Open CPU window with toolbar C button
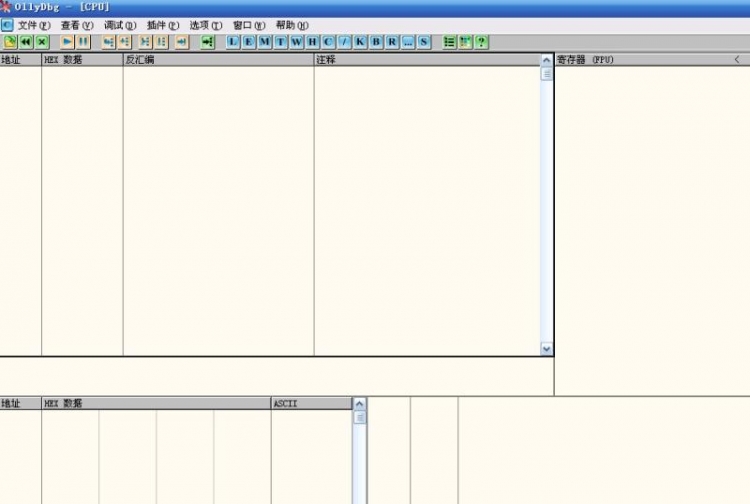Image resolution: width=750 pixels, height=504 pixels. [328, 42]
